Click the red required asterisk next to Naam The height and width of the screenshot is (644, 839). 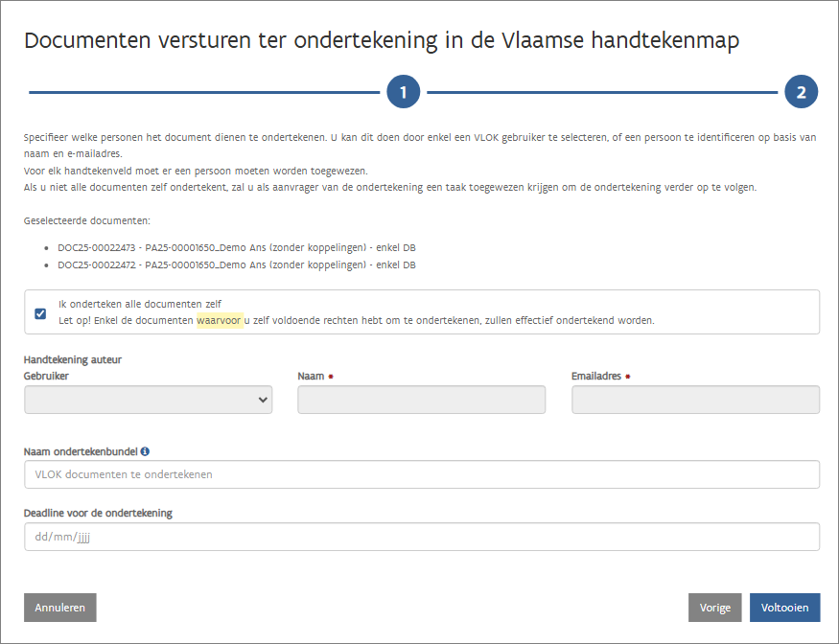point(332,377)
